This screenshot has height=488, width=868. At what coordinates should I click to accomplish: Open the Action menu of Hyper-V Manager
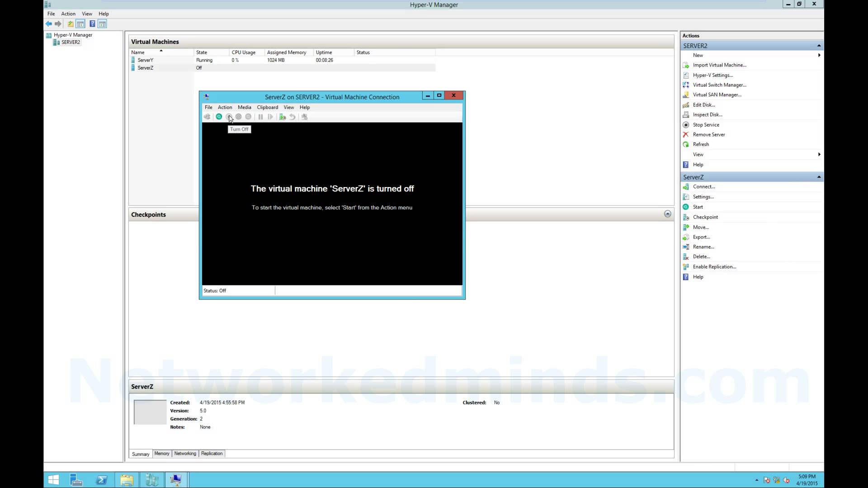pyautogui.click(x=68, y=14)
